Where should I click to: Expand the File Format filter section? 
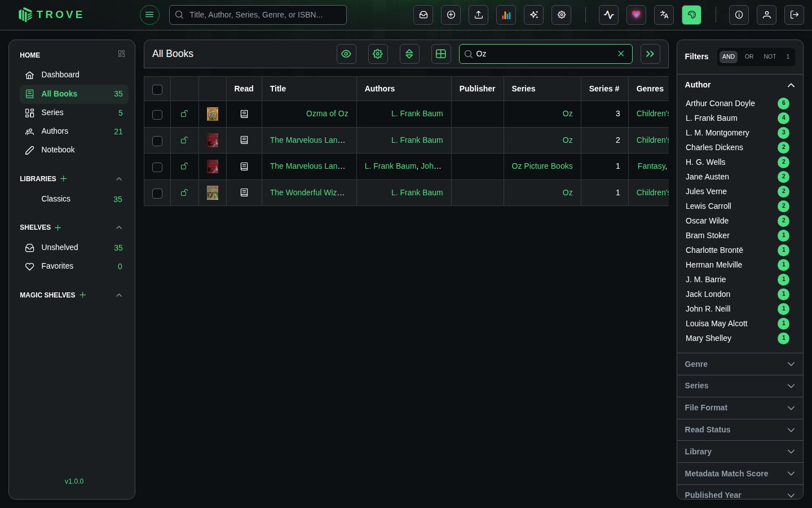(x=740, y=408)
